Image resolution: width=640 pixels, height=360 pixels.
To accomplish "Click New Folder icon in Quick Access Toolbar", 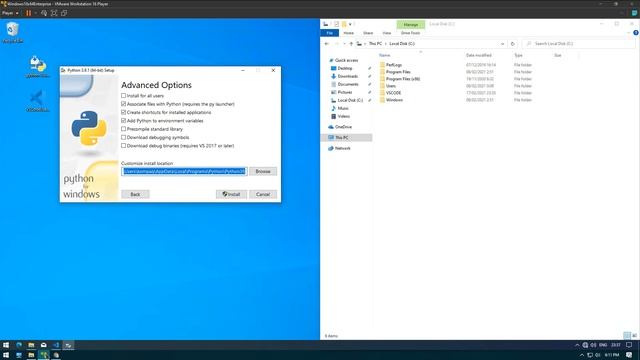I will pos(344,24).
